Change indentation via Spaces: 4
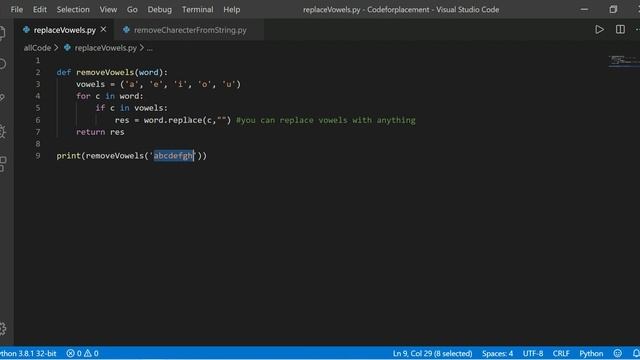Image resolution: width=640 pixels, height=360 pixels. (497, 353)
